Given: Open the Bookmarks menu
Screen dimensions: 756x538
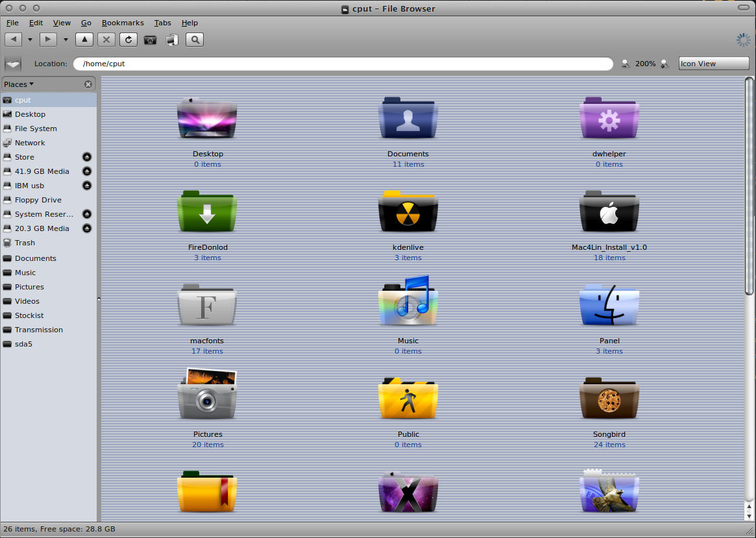Looking at the screenshot, I should point(123,23).
